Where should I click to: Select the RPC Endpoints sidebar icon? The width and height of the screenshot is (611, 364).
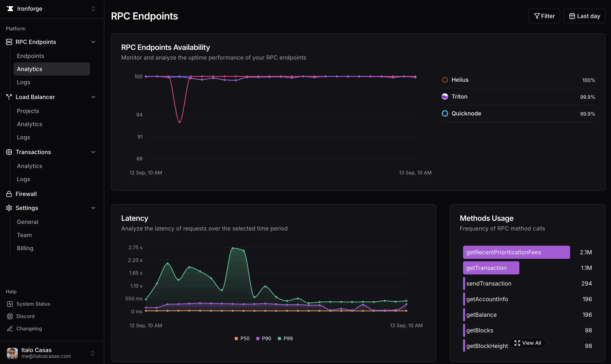pos(9,42)
